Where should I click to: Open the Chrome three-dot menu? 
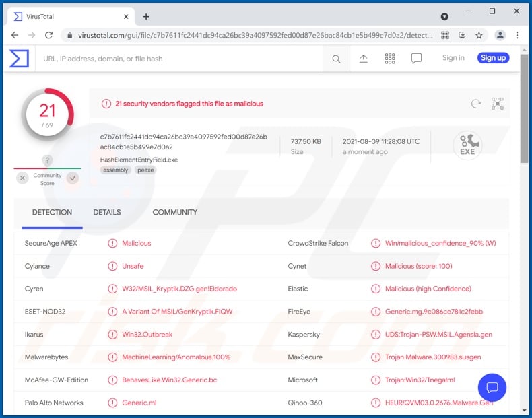[x=517, y=35]
